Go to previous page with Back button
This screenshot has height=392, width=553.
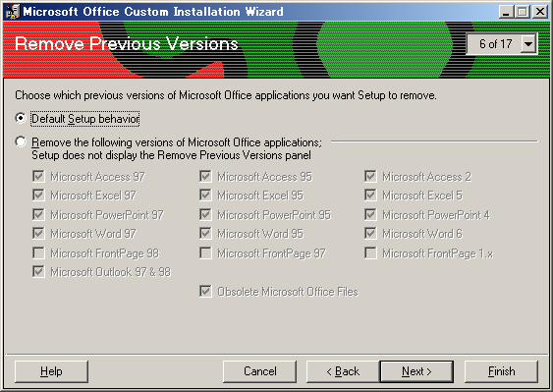pyautogui.click(x=343, y=371)
